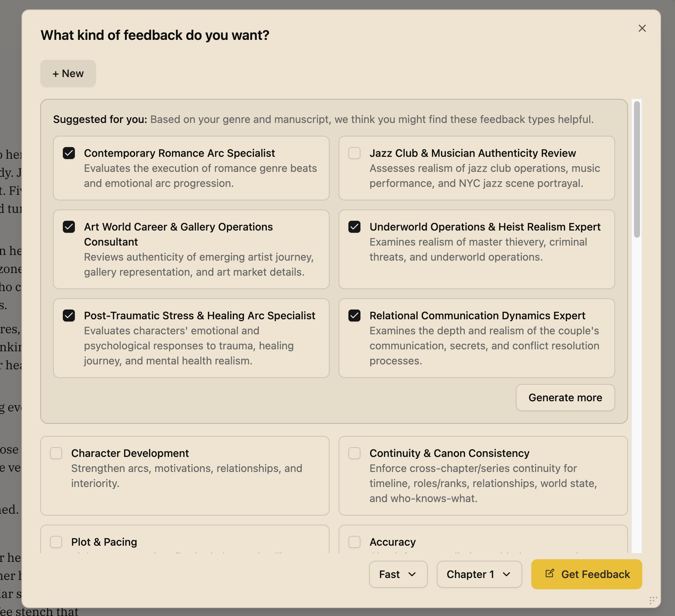This screenshot has width=675, height=616.
Task: Uncheck Art World Career & Gallery Operations Consultant
Action: 69,227
